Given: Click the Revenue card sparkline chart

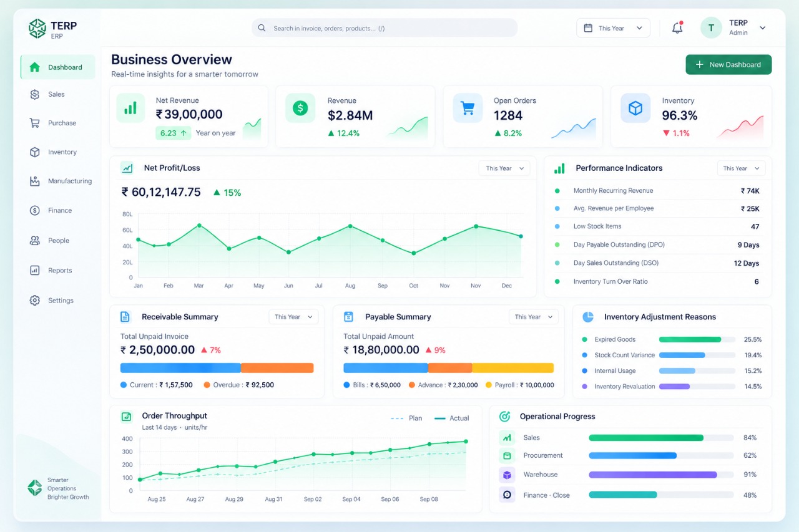Looking at the screenshot, I should coord(408,127).
